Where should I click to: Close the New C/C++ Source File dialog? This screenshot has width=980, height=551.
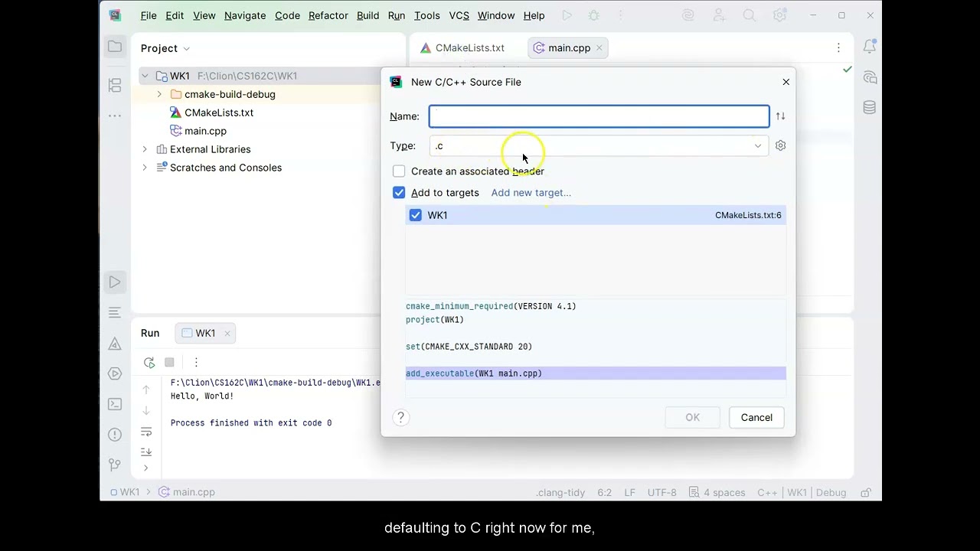click(x=786, y=82)
